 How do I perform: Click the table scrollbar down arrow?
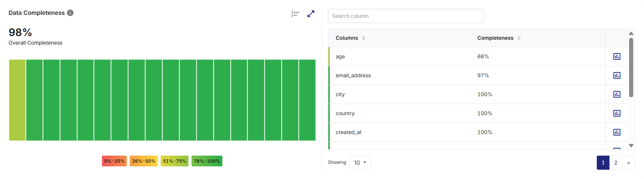[x=631, y=146]
